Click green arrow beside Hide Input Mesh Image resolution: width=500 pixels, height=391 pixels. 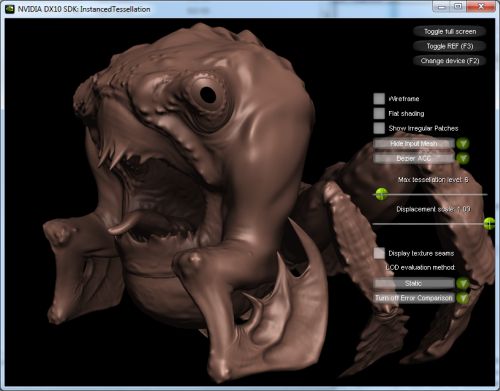[x=463, y=144]
